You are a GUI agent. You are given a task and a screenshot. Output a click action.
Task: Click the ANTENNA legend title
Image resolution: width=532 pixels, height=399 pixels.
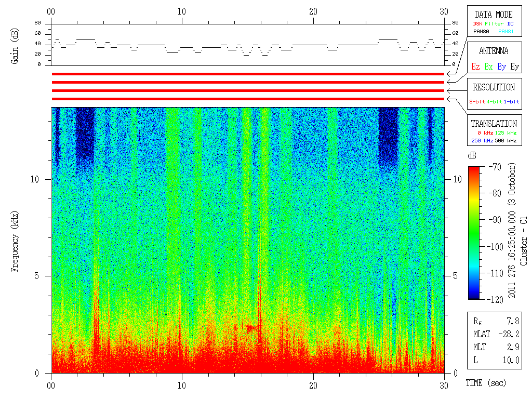(x=494, y=51)
